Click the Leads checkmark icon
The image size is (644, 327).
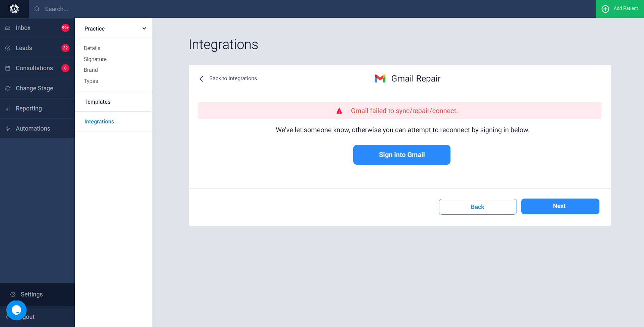(x=8, y=48)
